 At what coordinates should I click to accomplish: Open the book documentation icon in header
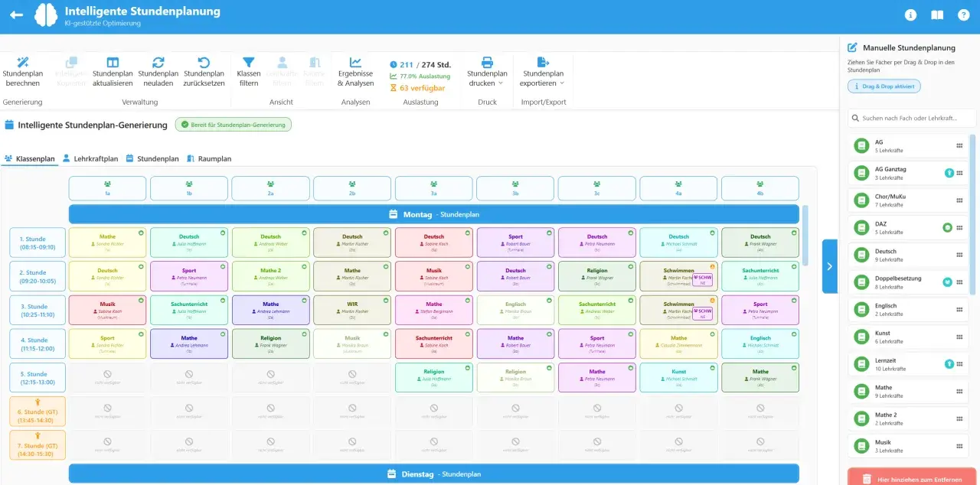pyautogui.click(x=937, y=15)
